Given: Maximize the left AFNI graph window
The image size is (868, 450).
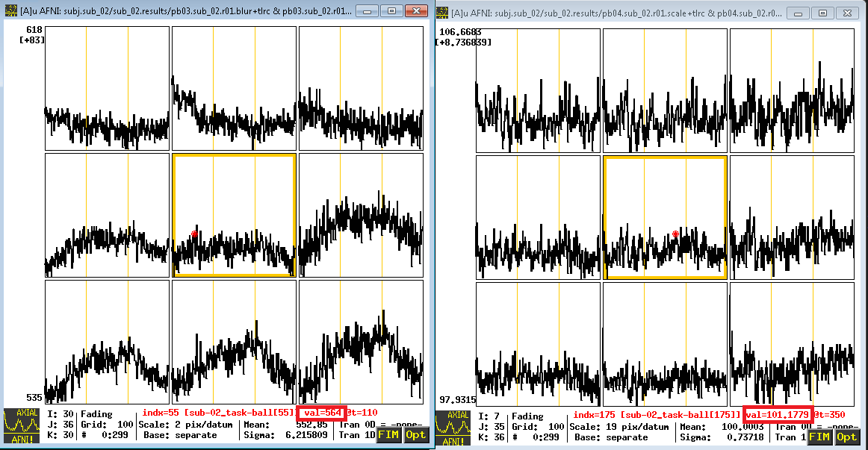Looking at the screenshot, I should (391, 10).
